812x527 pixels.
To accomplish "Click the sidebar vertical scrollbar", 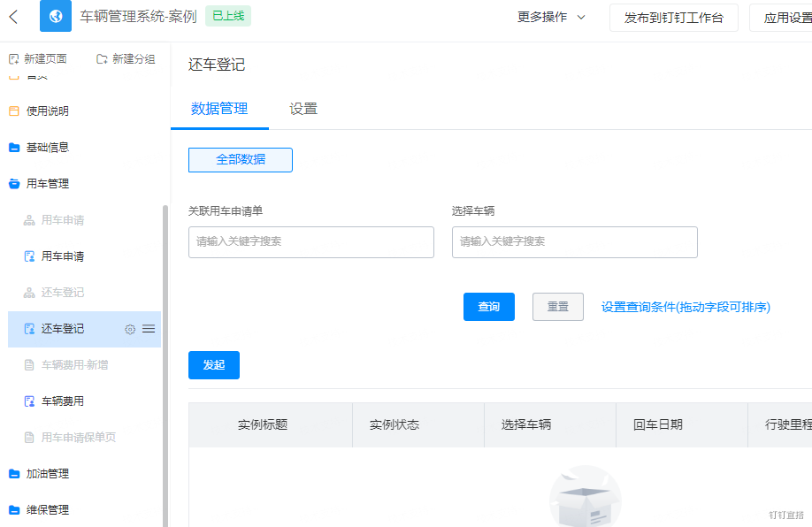I will [x=165, y=365].
